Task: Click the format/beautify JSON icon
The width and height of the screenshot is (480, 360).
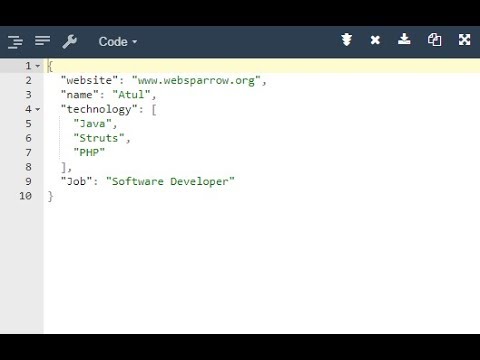Action: (x=15, y=42)
